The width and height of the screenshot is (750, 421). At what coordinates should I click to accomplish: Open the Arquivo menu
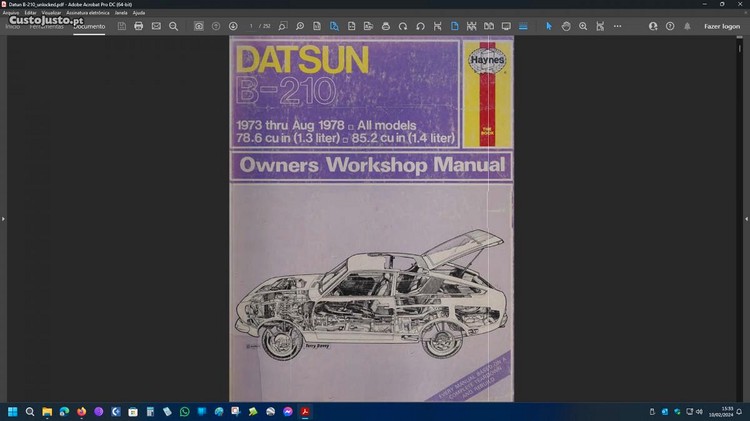[10, 13]
